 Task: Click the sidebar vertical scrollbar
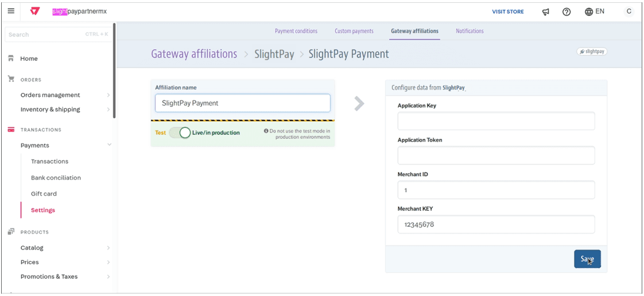tap(114, 71)
